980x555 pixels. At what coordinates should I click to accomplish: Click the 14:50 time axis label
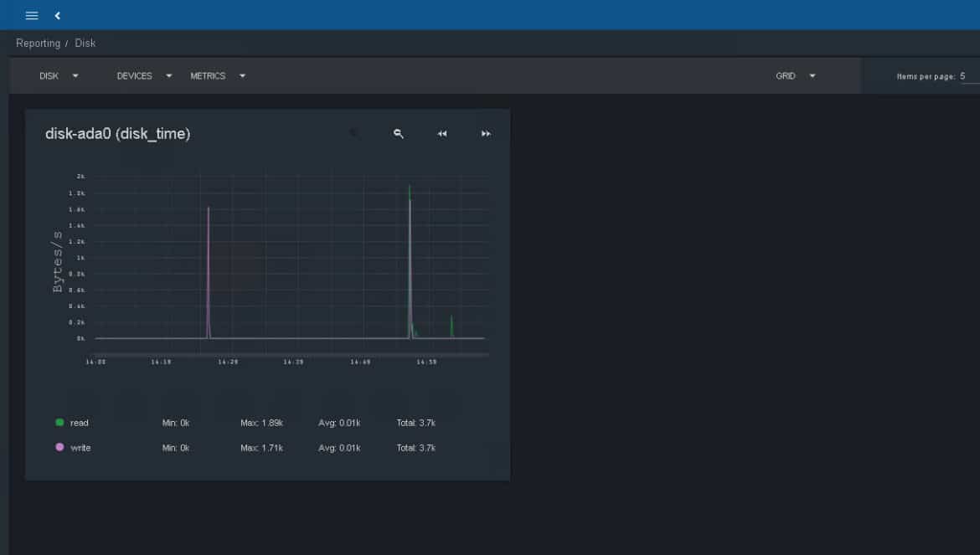point(427,362)
